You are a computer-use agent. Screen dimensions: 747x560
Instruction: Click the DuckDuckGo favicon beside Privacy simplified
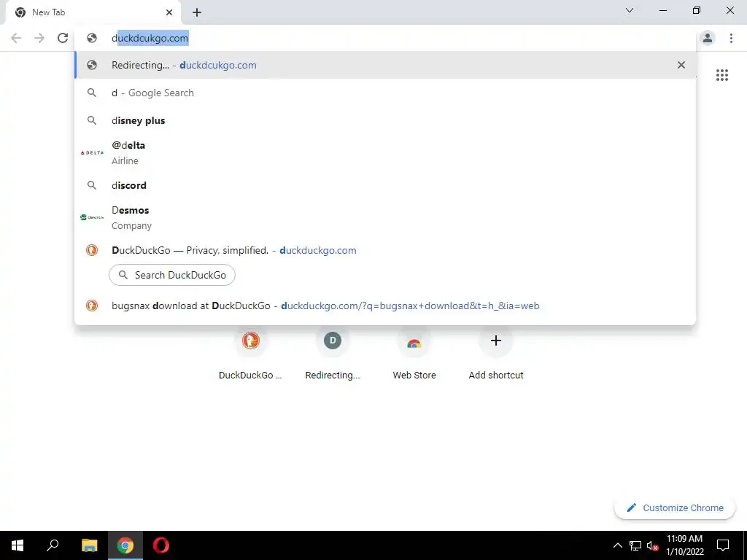tap(92, 250)
